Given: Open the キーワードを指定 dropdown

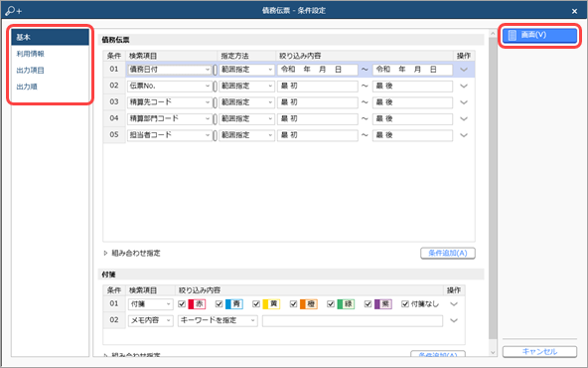Looking at the screenshot, I should point(218,320).
